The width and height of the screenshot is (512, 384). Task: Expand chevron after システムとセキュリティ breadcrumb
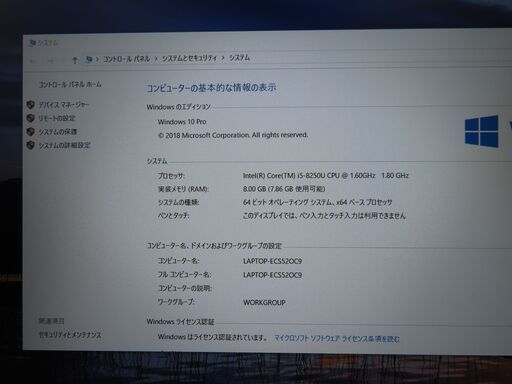pos(223,58)
